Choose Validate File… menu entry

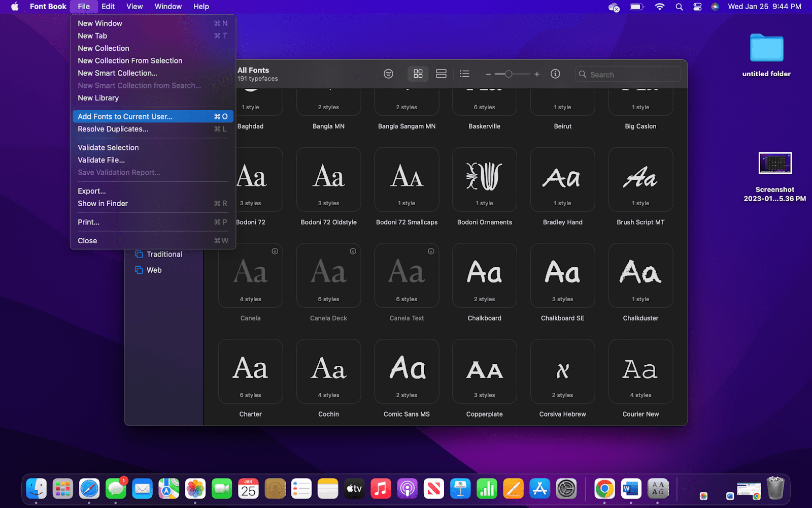[x=153, y=160]
